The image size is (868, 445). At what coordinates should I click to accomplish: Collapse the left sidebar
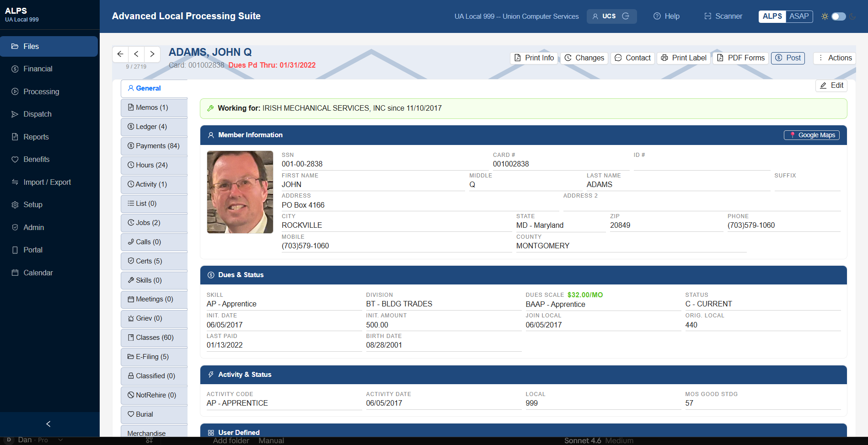point(48,424)
